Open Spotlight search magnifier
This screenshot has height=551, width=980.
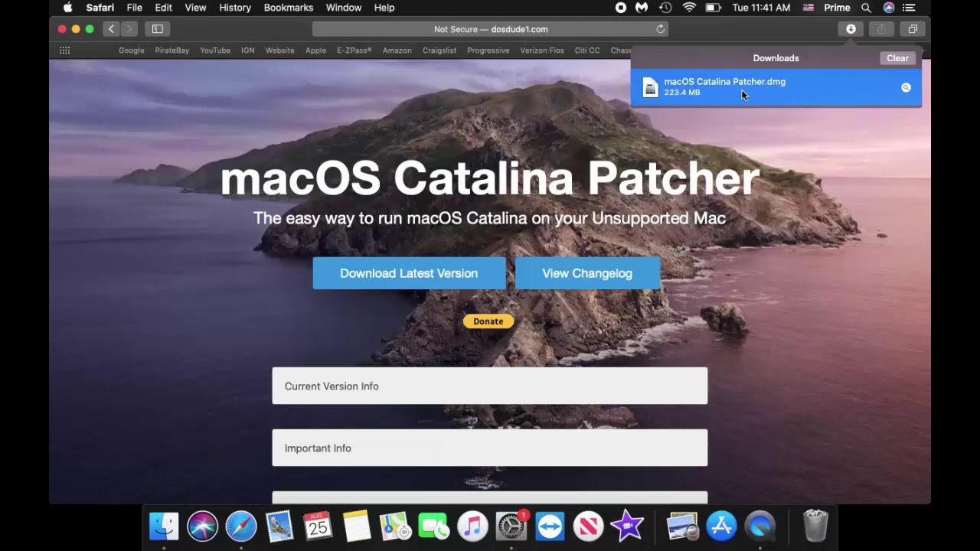866,8
